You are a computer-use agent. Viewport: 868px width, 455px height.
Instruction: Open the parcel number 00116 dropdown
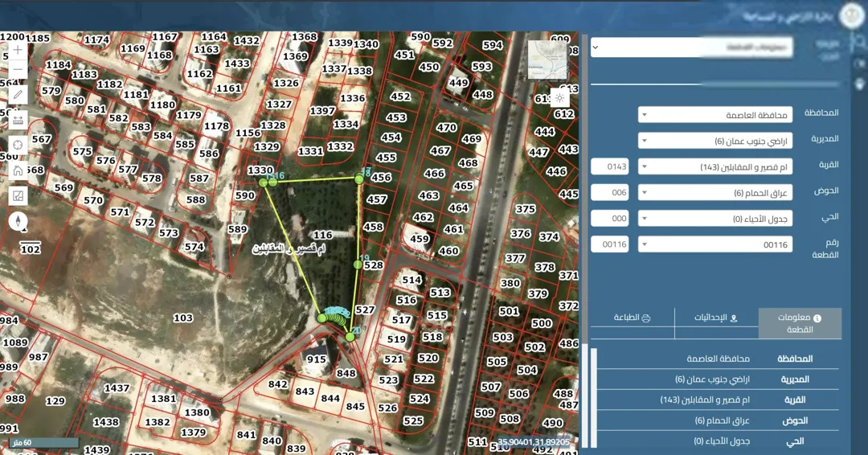(715, 244)
